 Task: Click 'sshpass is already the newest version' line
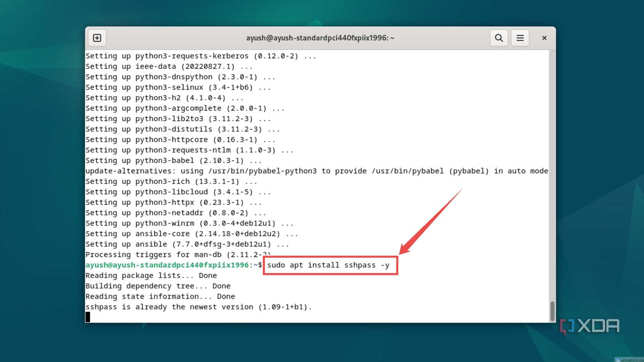[199, 307]
